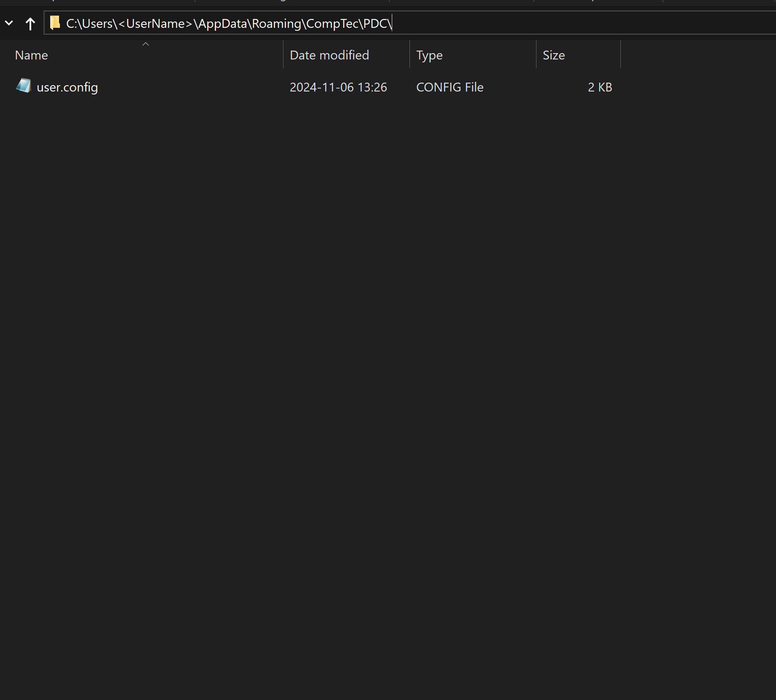This screenshot has height=700, width=776.
Task: Click the divider between Type and Size columns
Action: coord(535,55)
